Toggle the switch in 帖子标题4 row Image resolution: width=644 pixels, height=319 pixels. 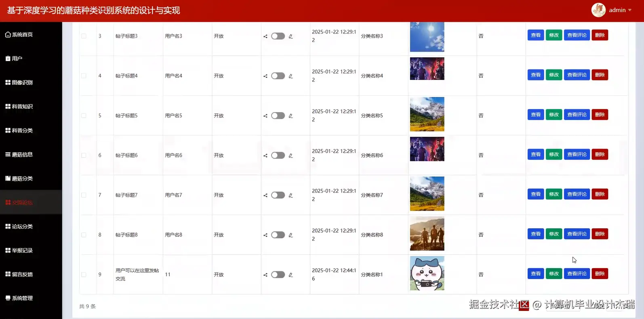pos(278,76)
